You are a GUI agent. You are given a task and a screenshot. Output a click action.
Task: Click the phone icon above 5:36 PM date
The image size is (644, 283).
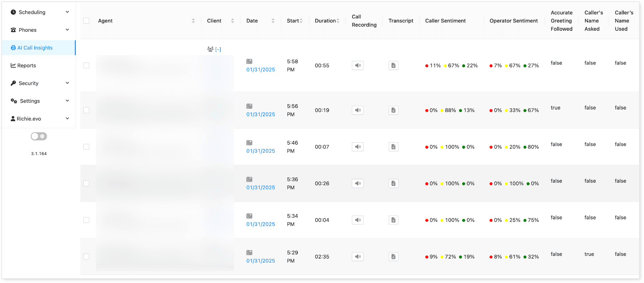pos(249,179)
